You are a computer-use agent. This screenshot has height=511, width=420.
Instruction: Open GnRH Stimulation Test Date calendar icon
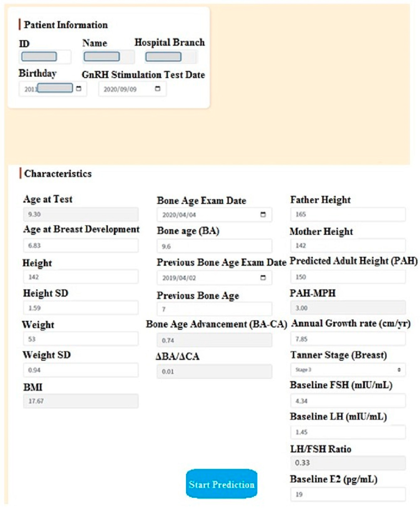(x=157, y=89)
